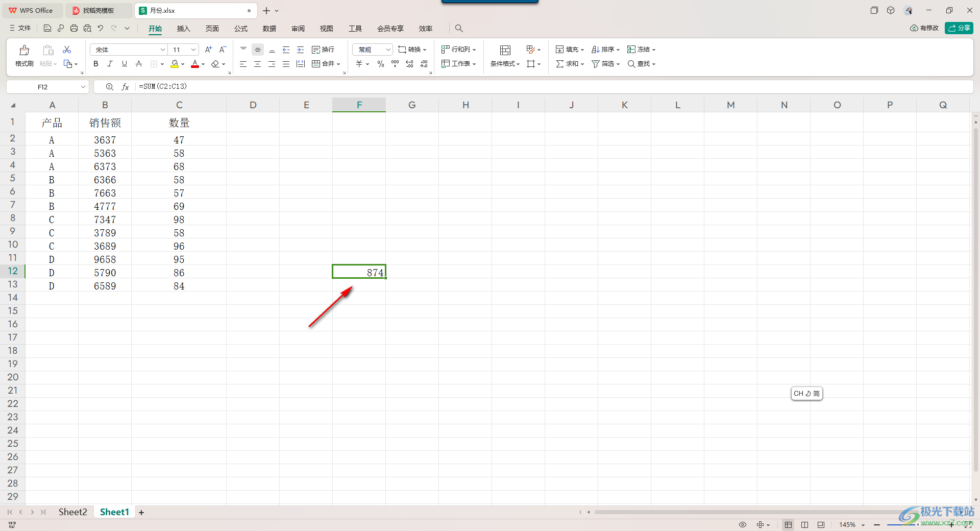
Task: Open the Insert (插入) ribbon tab
Action: [x=183, y=29]
